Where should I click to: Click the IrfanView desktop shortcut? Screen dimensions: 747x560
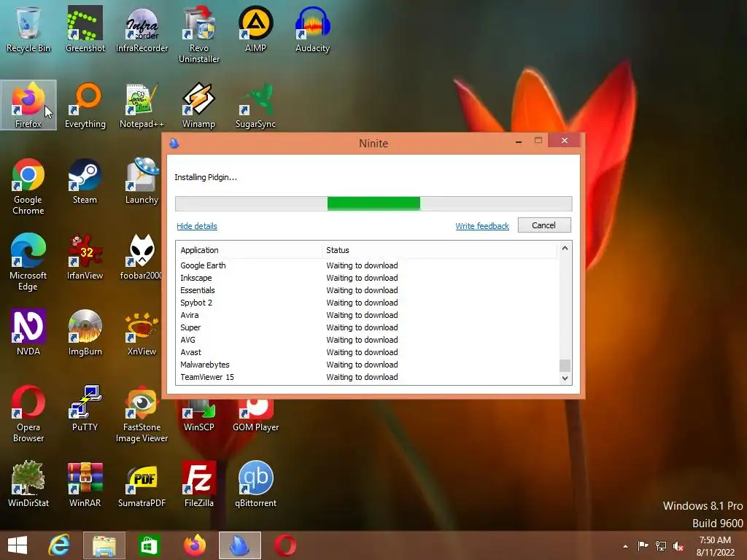(x=85, y=257)
